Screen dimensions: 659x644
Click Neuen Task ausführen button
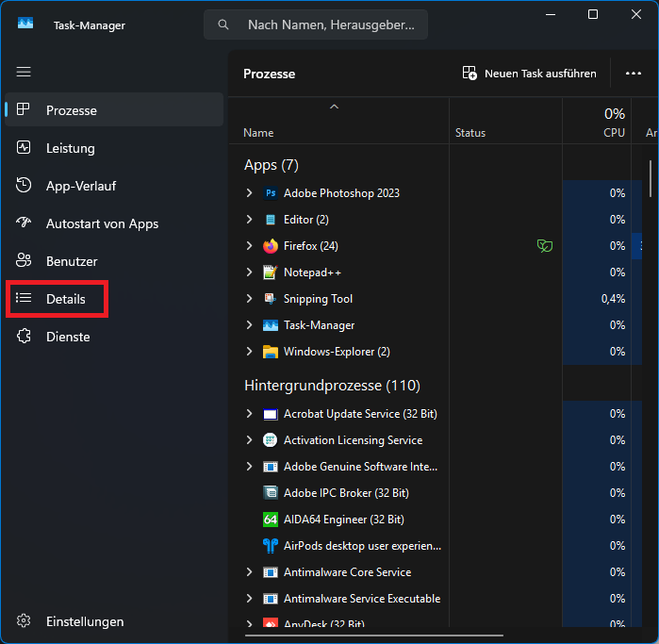[529, 74]
